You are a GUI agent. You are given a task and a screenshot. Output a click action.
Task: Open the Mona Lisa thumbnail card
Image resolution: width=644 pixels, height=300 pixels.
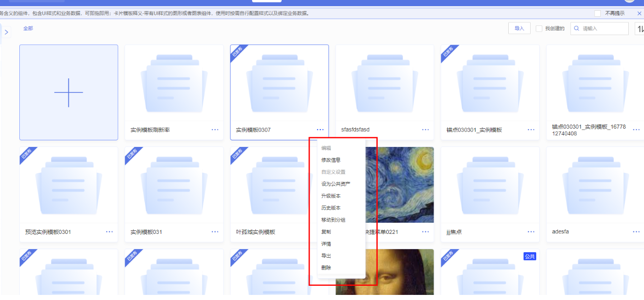(x=385, y=272)
